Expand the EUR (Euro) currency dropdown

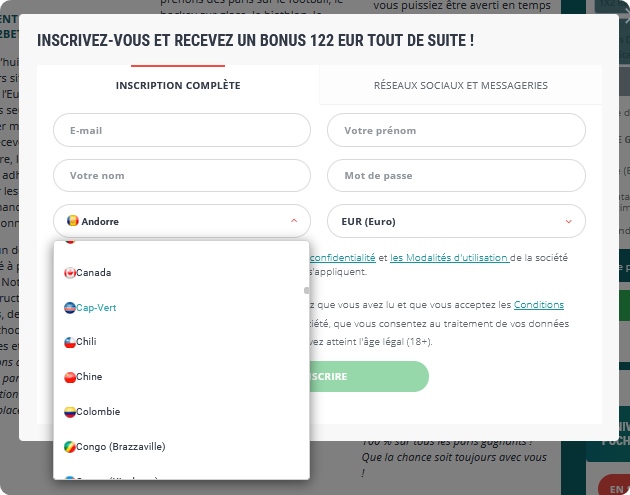click(456, 221)
